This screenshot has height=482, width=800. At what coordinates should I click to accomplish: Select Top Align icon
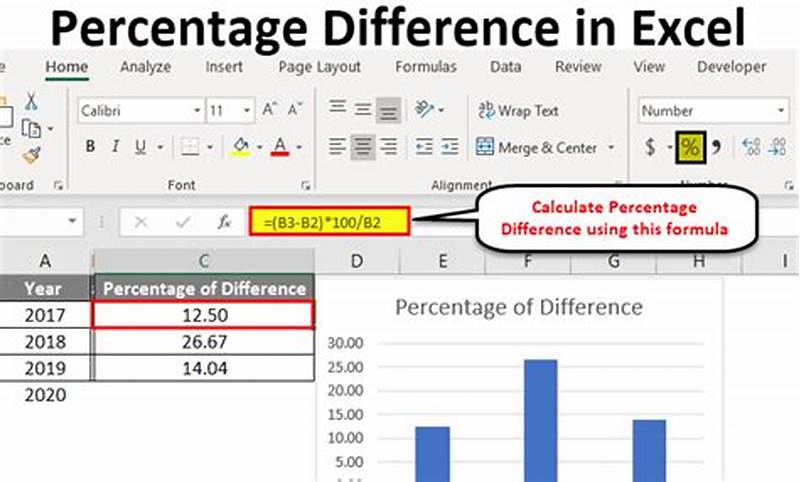click(x=337, y=109)
